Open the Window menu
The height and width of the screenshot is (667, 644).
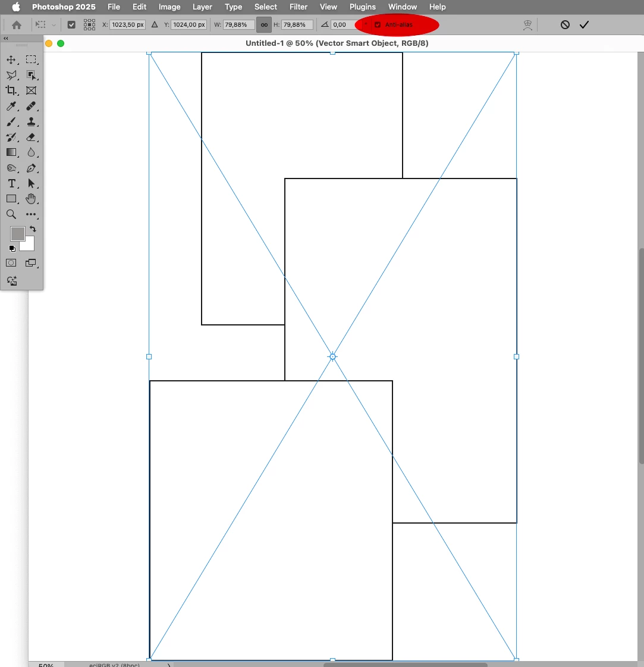pos(403,7)
